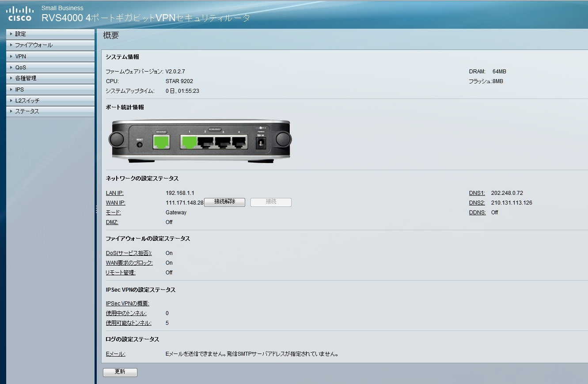Open the DoS(サービス拒否) link
The image size is (588, 384).
click(x=129, y=253)
